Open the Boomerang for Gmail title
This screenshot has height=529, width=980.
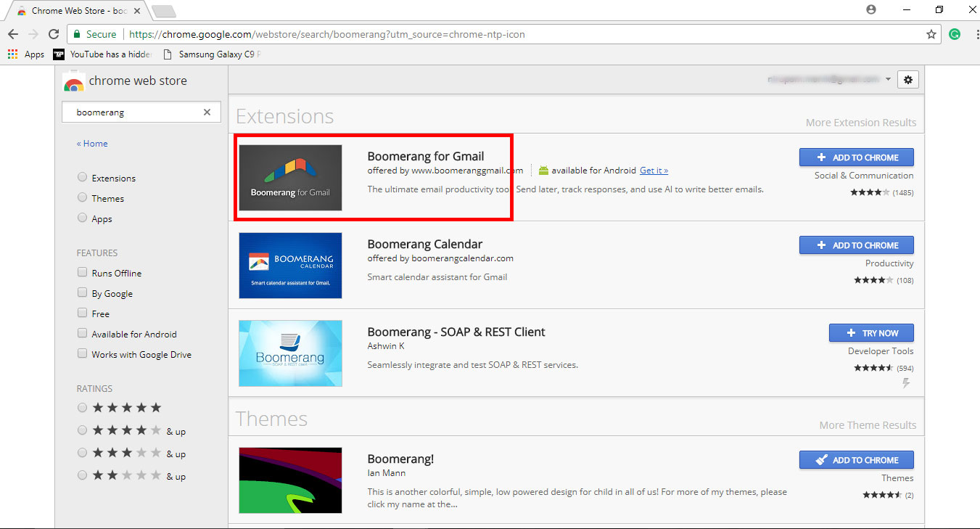(426, 156)
